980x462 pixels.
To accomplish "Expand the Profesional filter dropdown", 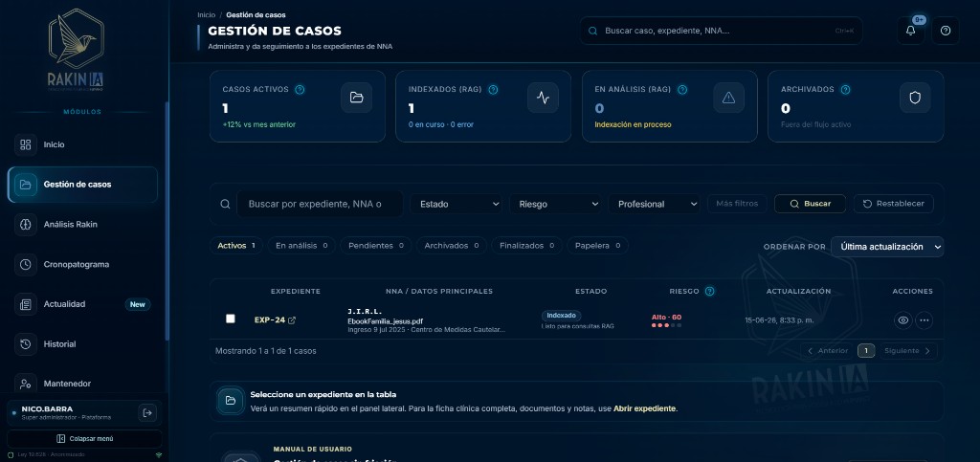I will 655,204.
